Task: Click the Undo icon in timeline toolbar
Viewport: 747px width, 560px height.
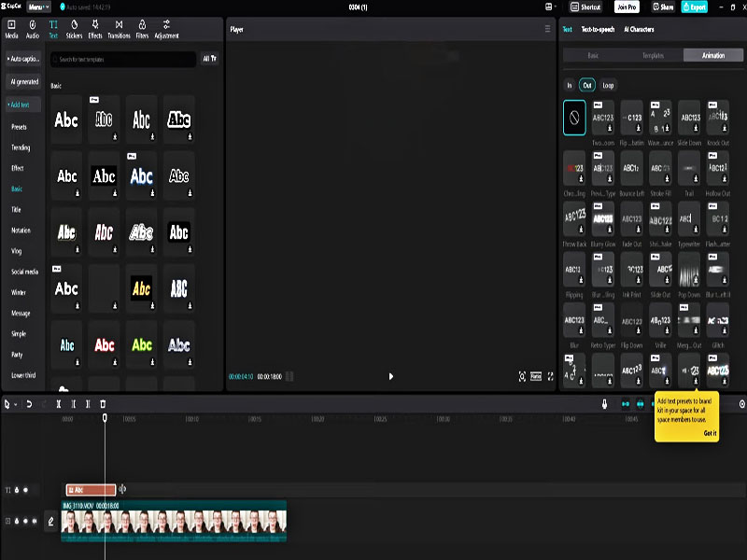Action: pyautogui.click(x=30, y=404)
